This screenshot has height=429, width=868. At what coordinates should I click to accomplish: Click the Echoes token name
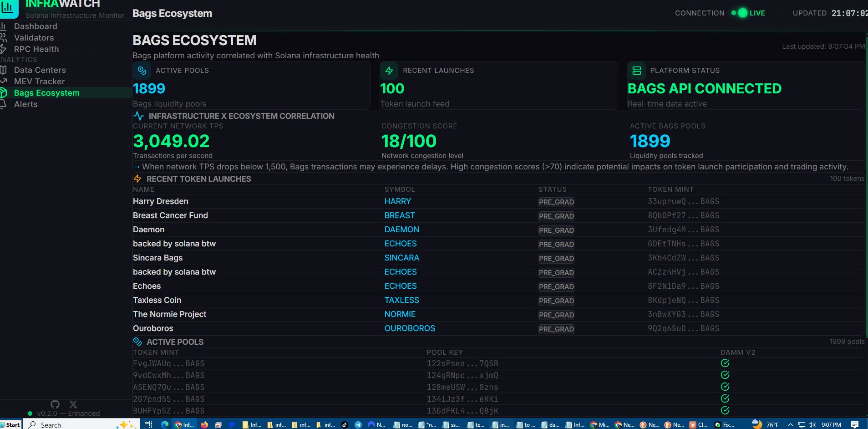pyautogui.click(x=147, y=286)
